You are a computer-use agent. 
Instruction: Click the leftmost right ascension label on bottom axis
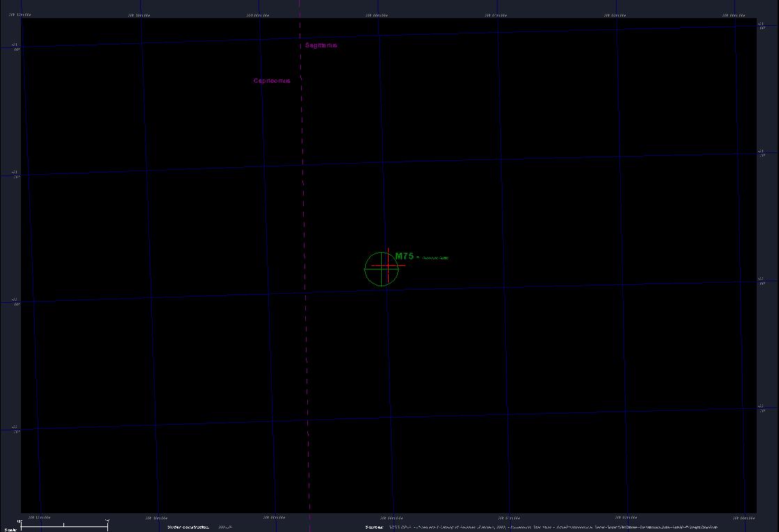39,517
